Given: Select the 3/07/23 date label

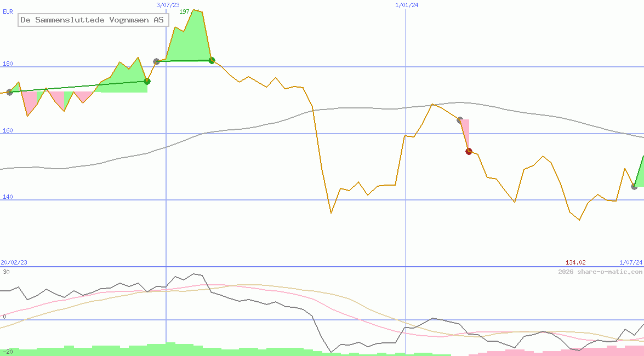Looking at the screenshot, I should coord(168,5).
